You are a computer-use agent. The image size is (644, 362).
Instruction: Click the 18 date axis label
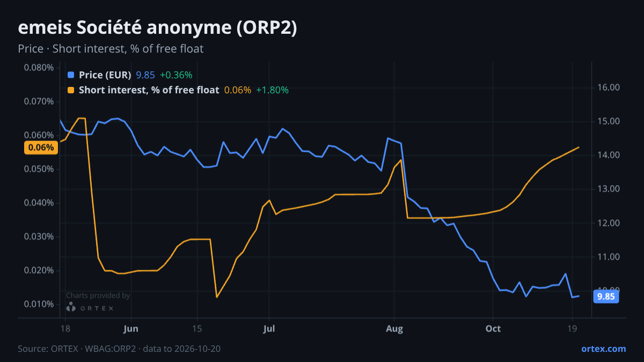click(65, 328)
